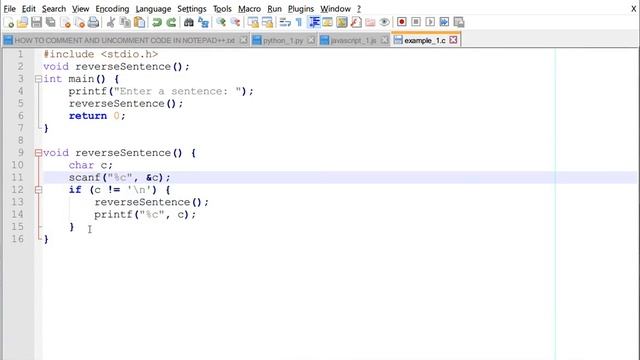Viewport: 640px width, 360px height.
Task: Open the Macro menu
Action: [x=249, y=9]
